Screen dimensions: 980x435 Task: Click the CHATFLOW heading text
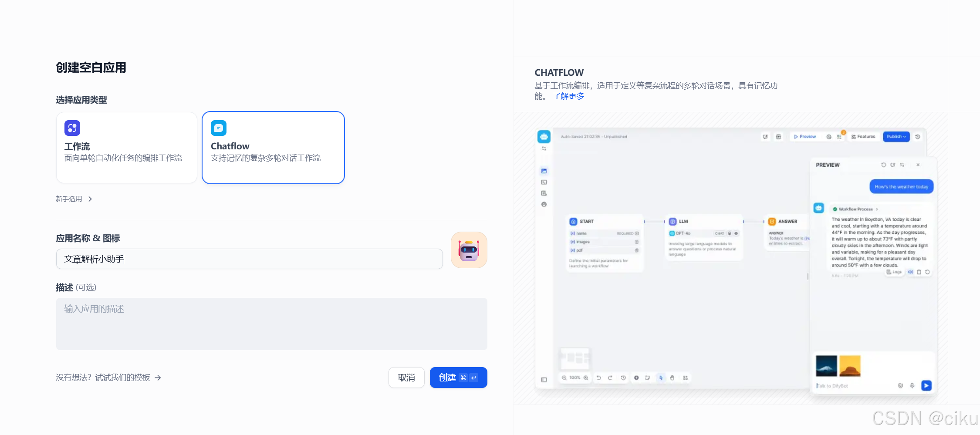[x=559, y=73]
